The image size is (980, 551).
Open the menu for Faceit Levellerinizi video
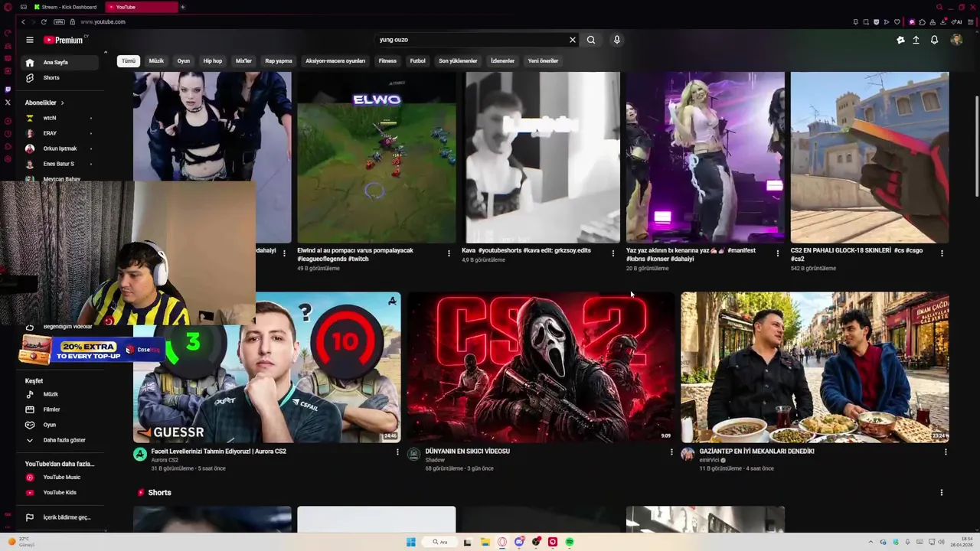click(x=397, y=452)
